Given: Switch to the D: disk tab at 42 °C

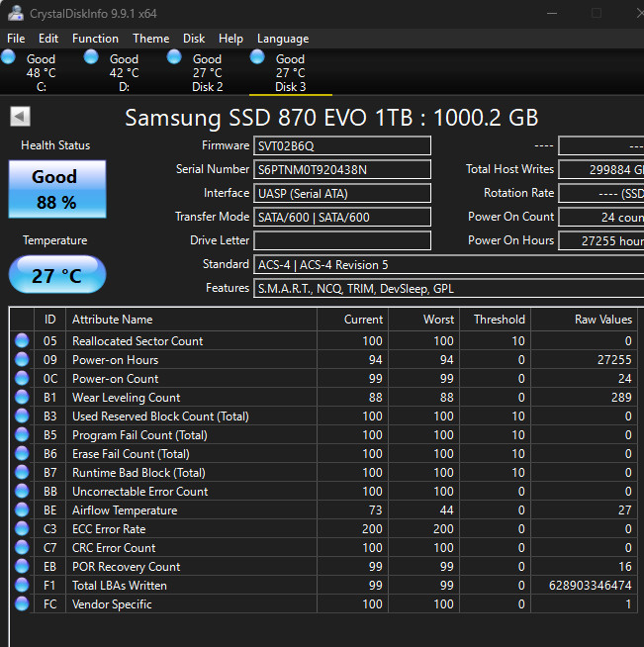Looking at the screenshot, I should tap(125, 72).
